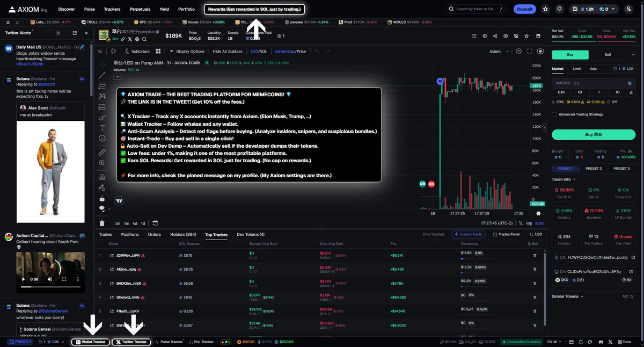Switch USD/SOL chart currency
This screenshot has height=347, width=644.
(x=259, y=52)
